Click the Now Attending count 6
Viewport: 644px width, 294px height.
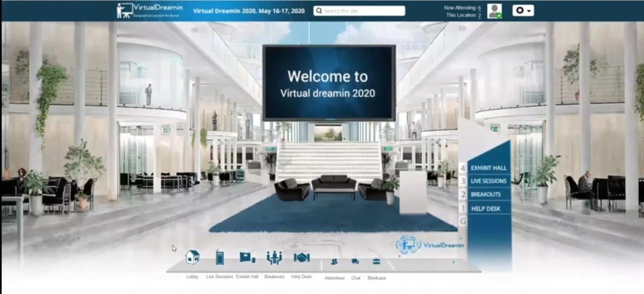click(479, 8)
